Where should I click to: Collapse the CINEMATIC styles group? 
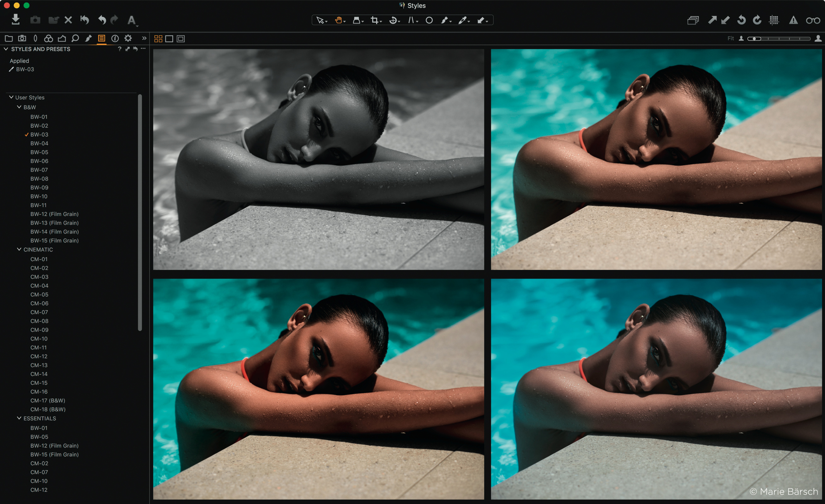(x=19, y=249)
